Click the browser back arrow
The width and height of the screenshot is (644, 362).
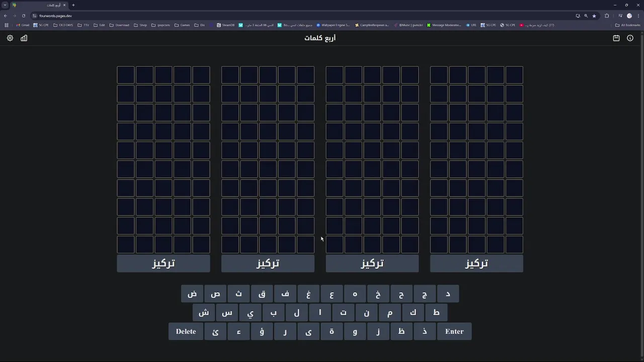tap(6, 16)
